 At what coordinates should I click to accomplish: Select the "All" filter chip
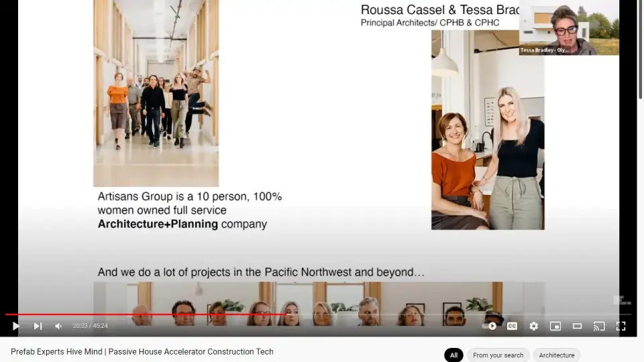click(x=453, y=355)
